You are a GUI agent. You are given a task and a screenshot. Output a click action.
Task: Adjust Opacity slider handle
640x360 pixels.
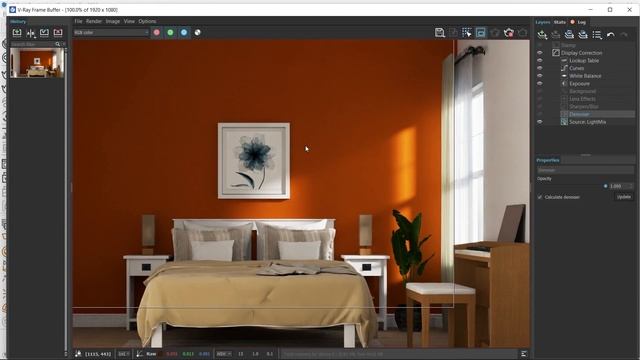(605, 186)
